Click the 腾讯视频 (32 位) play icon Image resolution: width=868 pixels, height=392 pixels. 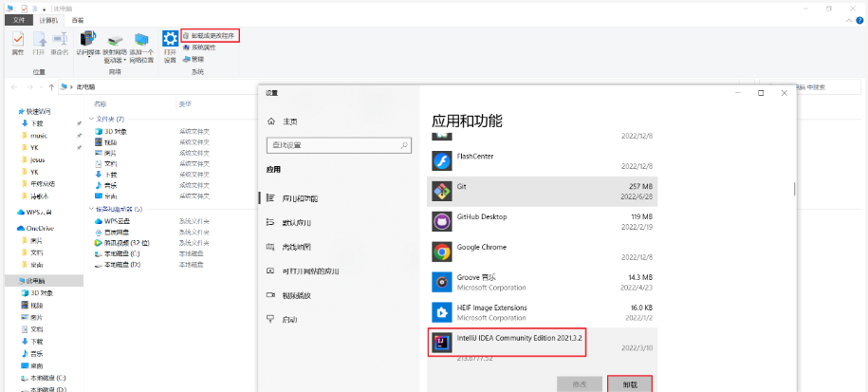click(x=99, y=243)
